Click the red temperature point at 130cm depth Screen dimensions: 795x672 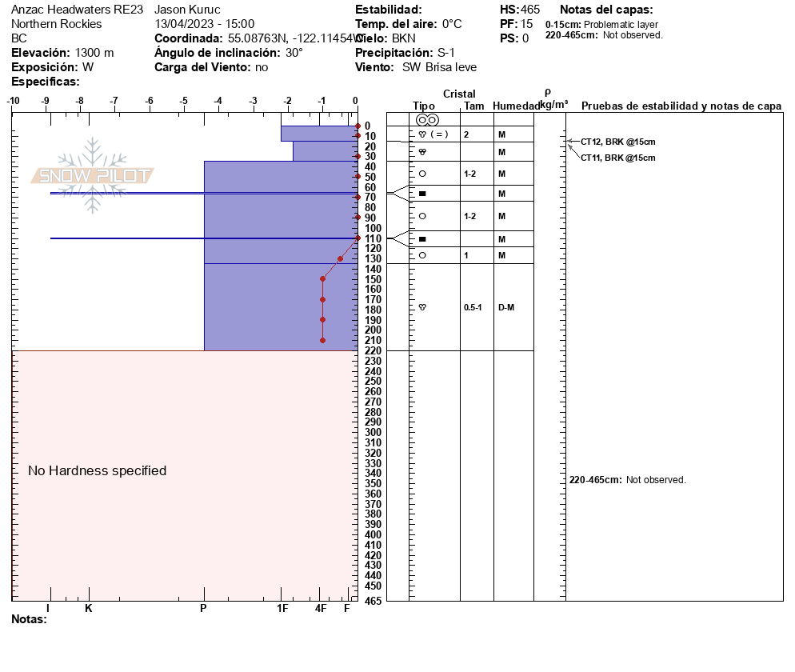click(340, 258)
